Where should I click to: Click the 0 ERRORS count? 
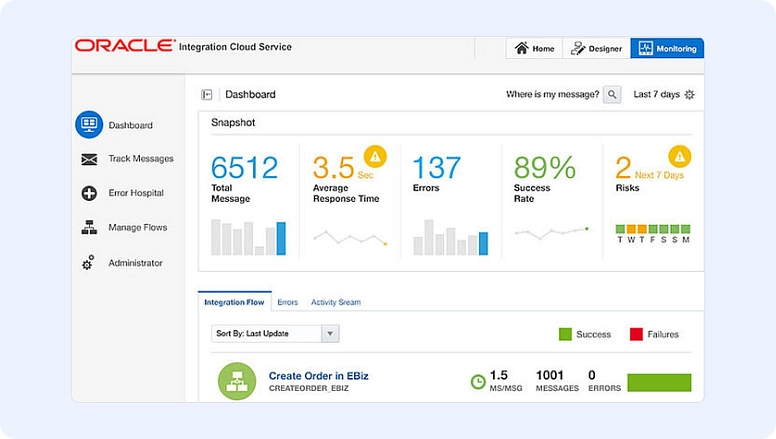[x=604, y=381]
